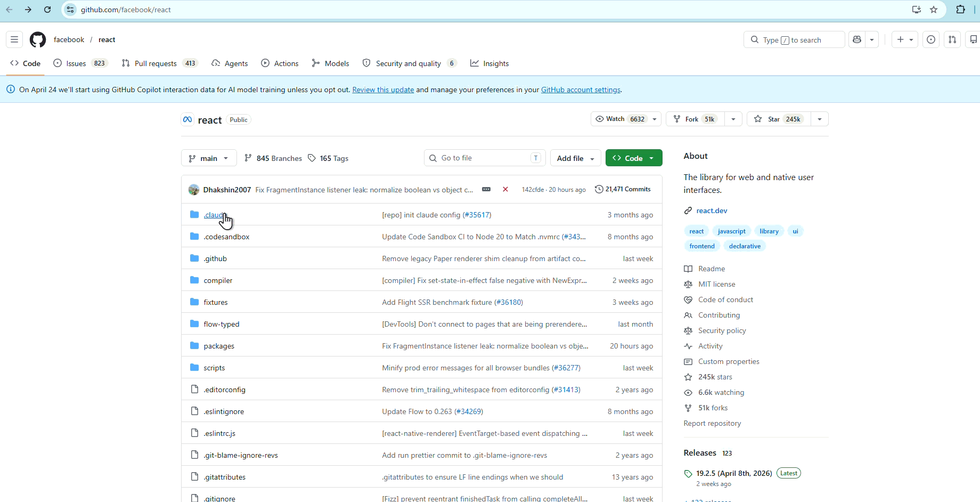Open Dhakshin2007 avatar image

pyautogui.click(x=194, y=189)
